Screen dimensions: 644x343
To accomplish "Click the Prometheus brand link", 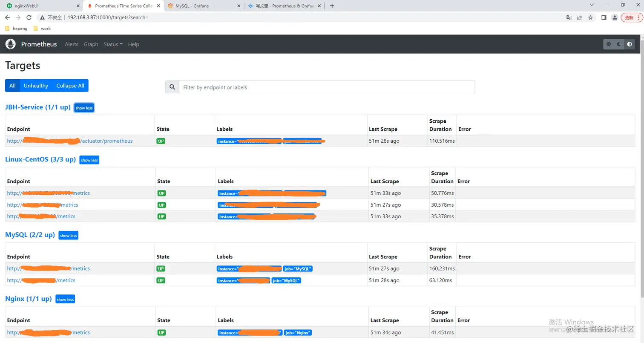I will tap(39, 44).
